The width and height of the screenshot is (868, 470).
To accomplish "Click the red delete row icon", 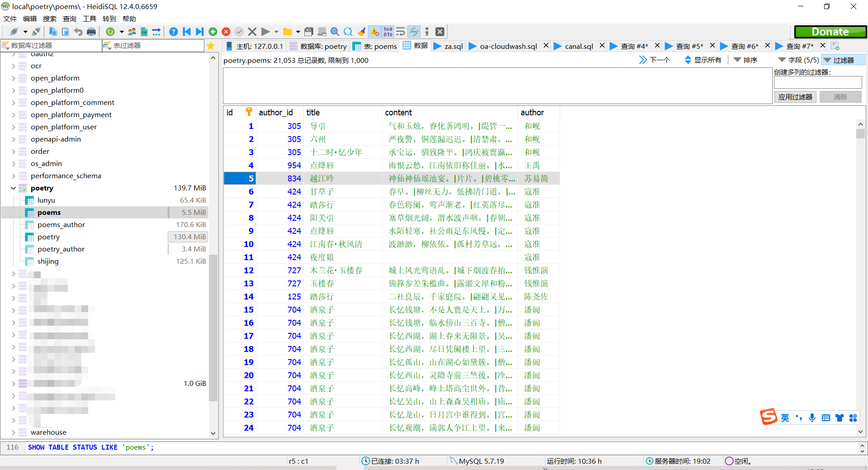I will 226,32.
